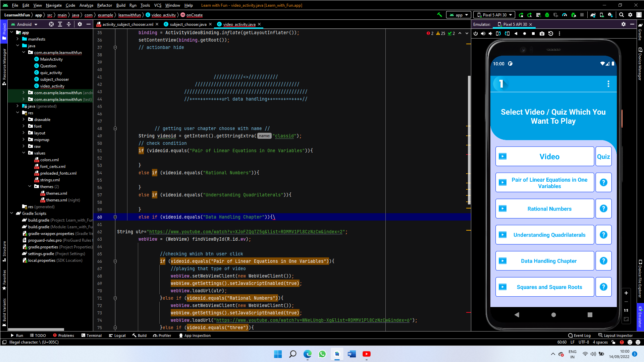Toggle the Build Variants side panel

point(4,311)
